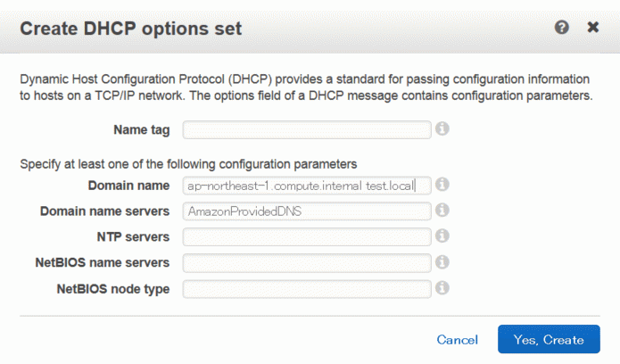Show info for NetBIOS node type
620x364 pixels.
click(x=442, y=288)
